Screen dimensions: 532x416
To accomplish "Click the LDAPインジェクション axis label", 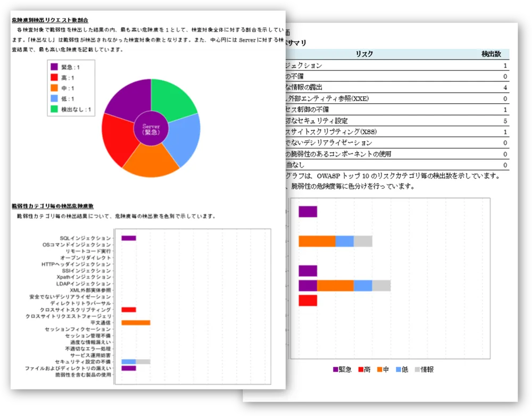I will (x=84, y=284).
